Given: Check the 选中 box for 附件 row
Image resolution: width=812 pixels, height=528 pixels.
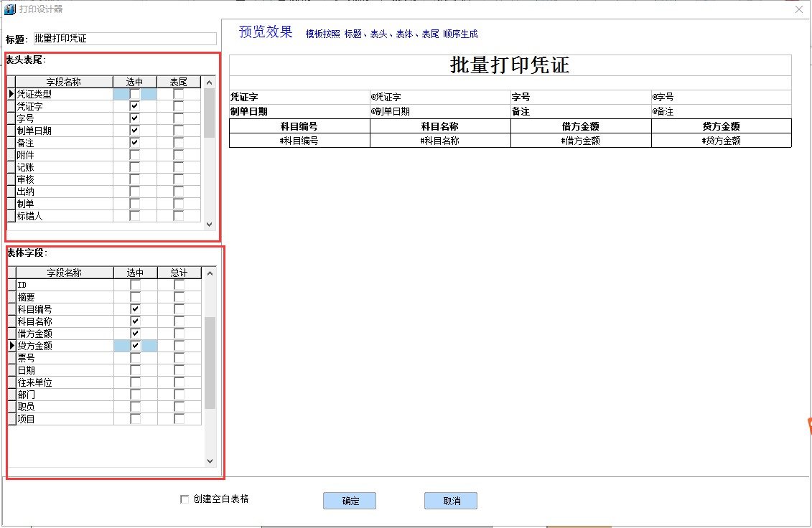Looking at the screenshot, I should [135, 155].
